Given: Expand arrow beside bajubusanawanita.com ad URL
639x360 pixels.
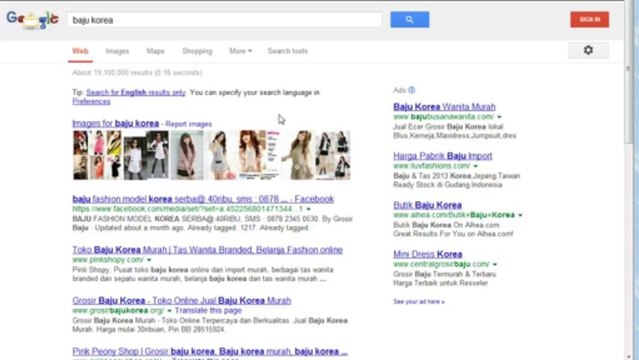Looking at the screenshot, I should 499,117.
